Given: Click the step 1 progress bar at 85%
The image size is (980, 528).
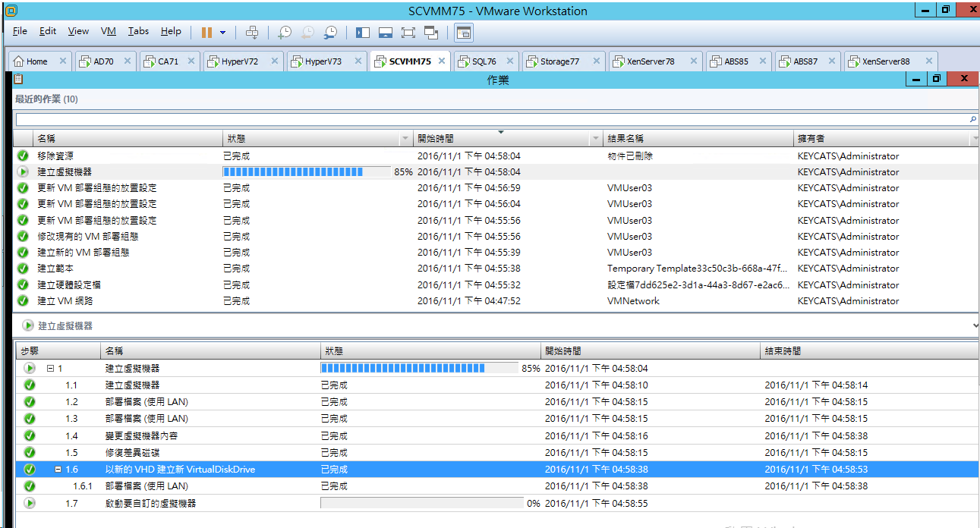Looking at the screenshot, I should 421,368.
